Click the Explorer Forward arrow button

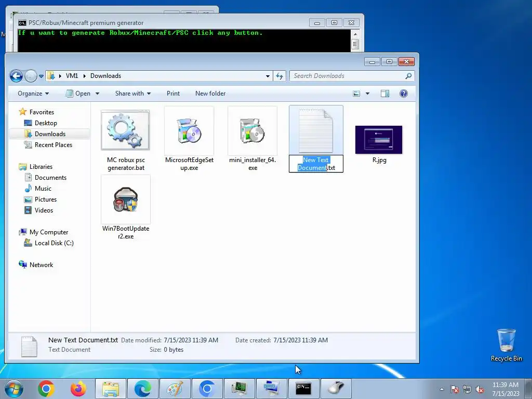[x=31, y=76]
